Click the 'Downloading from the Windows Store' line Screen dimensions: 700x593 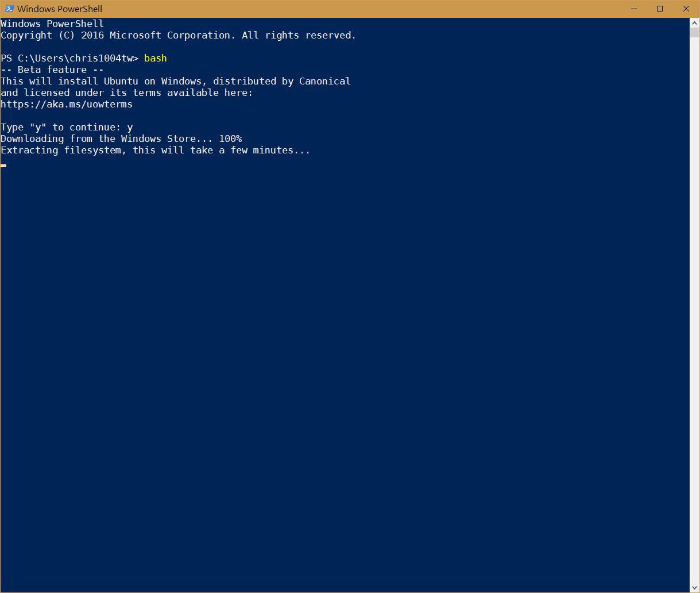(121, 138)
